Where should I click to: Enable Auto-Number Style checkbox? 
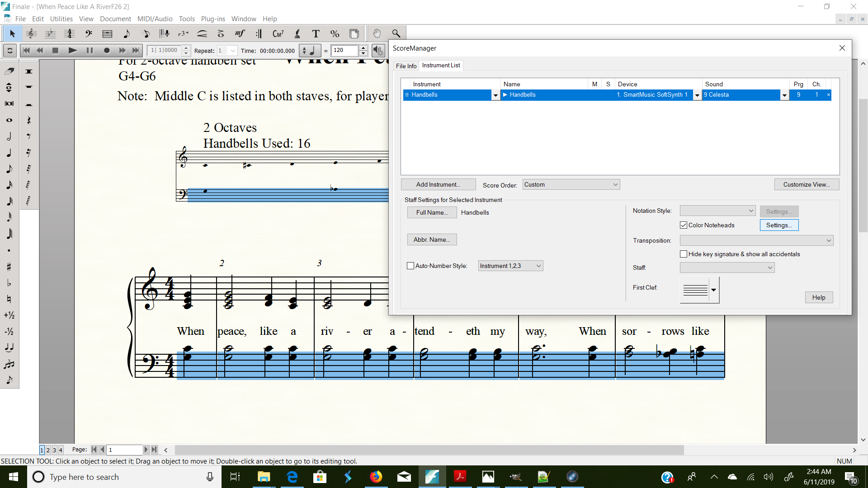[410, 266]
